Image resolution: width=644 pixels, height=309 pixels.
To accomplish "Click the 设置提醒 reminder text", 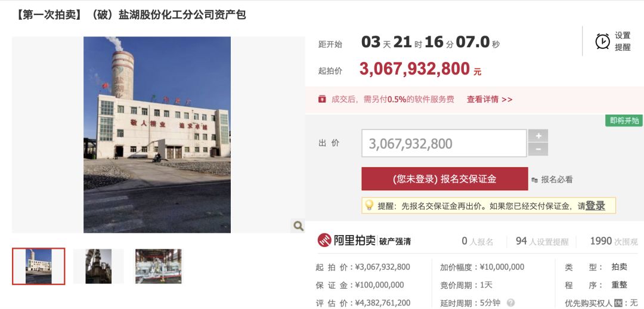I will (x=623, y=42).
